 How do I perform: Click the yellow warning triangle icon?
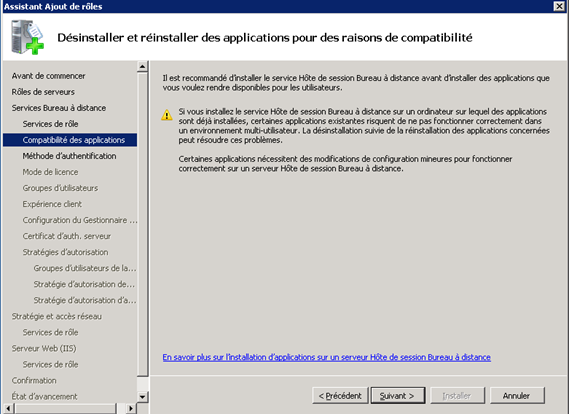coord(167,115)
